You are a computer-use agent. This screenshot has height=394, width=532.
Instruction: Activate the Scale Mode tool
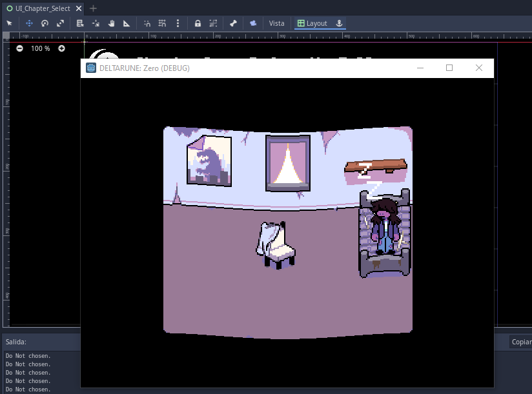pos(61,23)
